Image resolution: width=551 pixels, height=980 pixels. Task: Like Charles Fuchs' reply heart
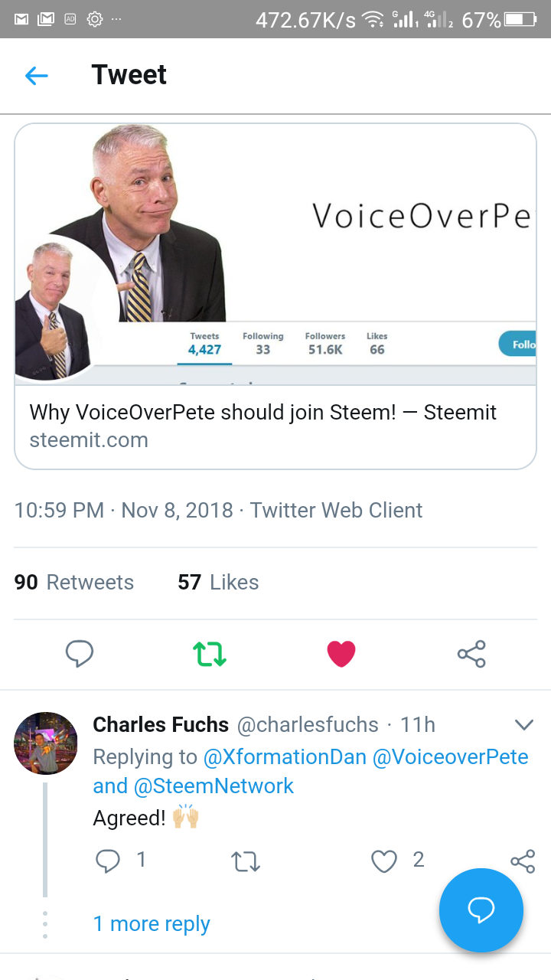(384, 862)
